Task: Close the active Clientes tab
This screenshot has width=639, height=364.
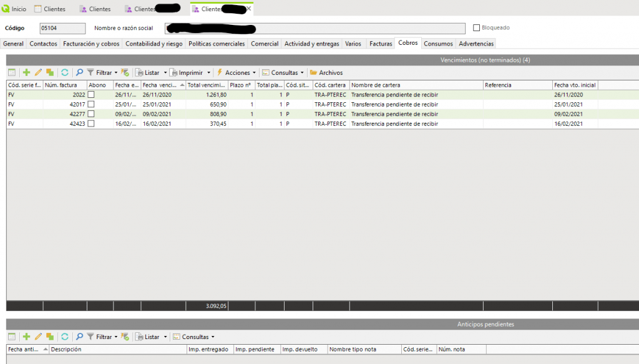Action: tap(248, 9)
